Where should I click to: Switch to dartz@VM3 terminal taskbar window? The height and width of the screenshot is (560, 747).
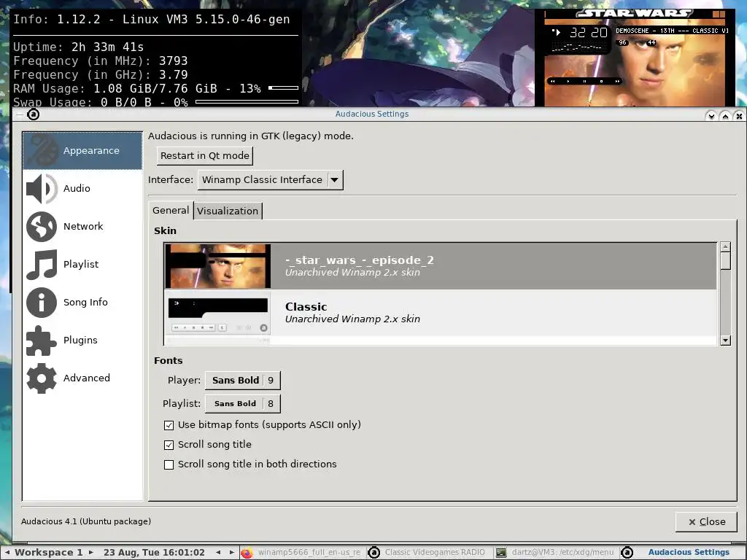point(556,553)
